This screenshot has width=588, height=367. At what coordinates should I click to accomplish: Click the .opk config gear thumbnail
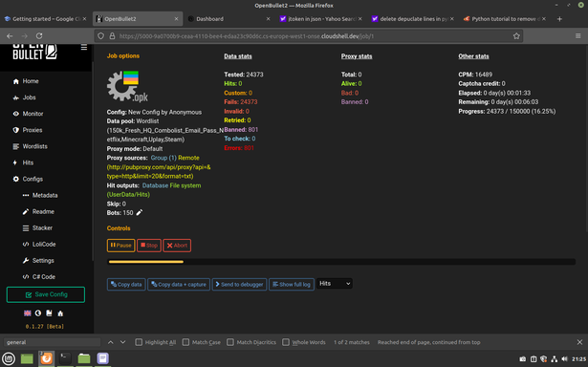coord(127,86)
